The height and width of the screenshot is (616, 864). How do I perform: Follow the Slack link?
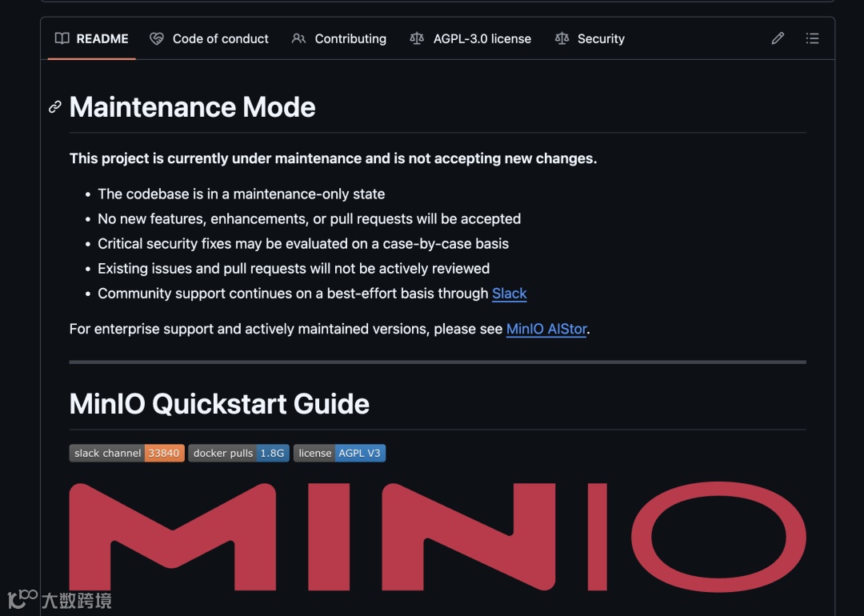tap(509, 293)
